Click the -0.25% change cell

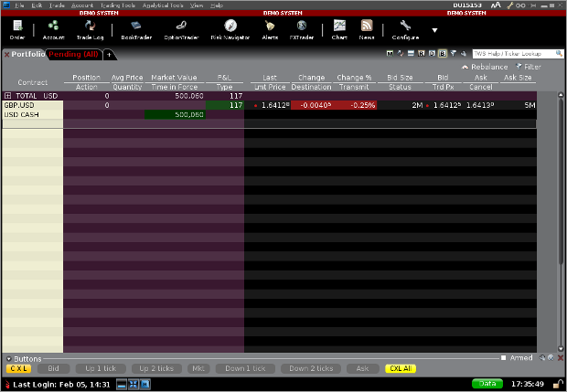click(356, 105)
